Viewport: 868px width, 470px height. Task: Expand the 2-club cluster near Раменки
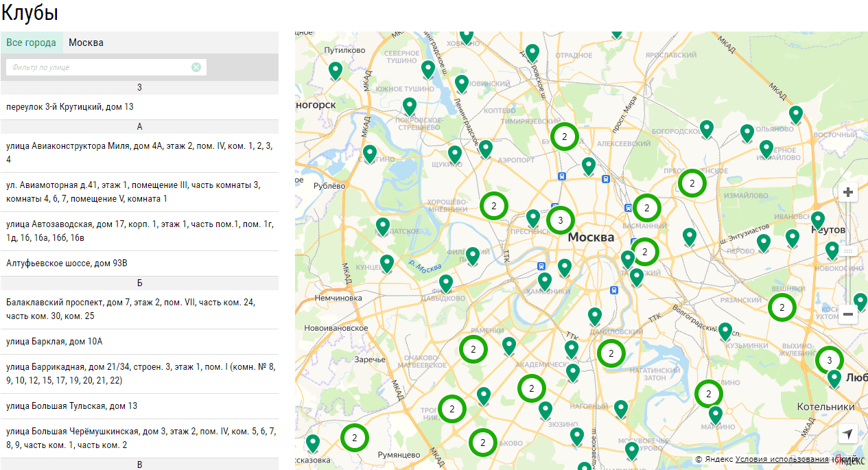[473, 349]
